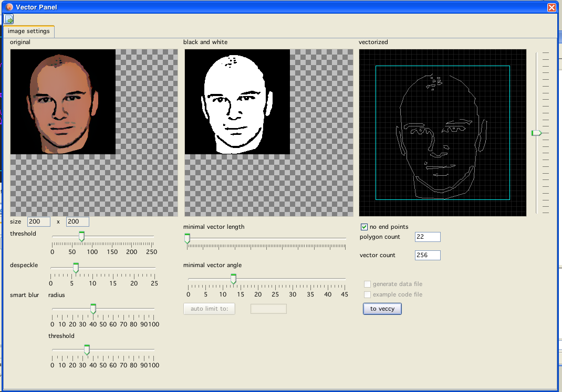Click the load image toolbar icon
This screenshot has height=392, width=562.
click(x=9, y=19)
